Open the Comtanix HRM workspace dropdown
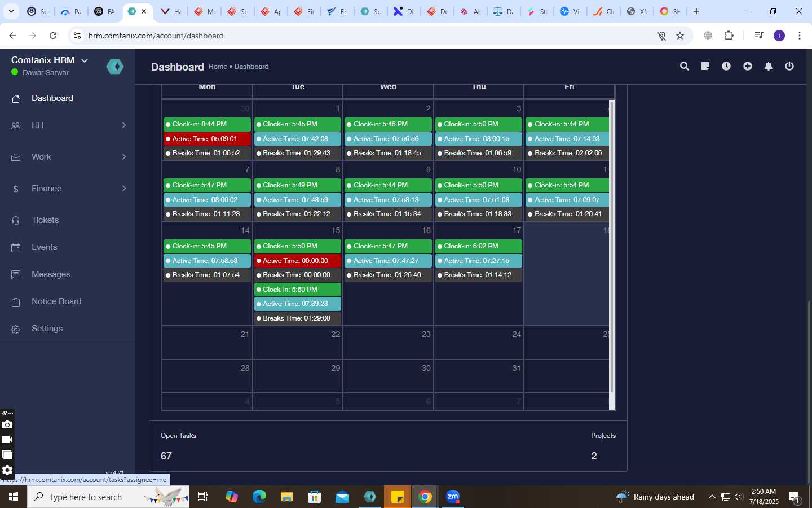 [x=85, y=60]
